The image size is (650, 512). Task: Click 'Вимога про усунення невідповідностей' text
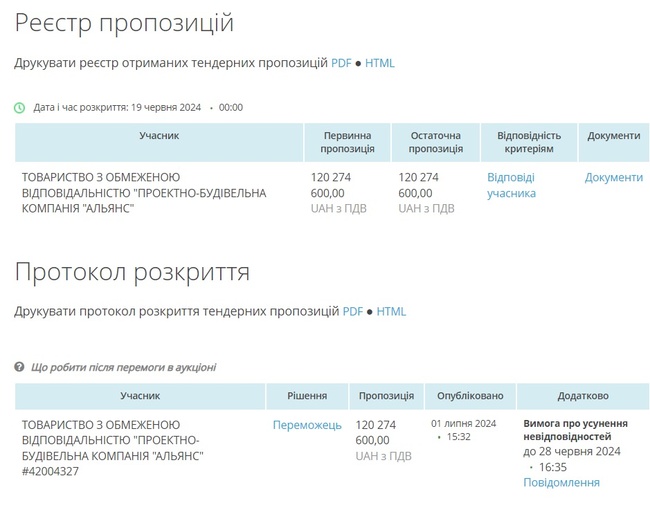pyautogui.click(x=575, y=430)
